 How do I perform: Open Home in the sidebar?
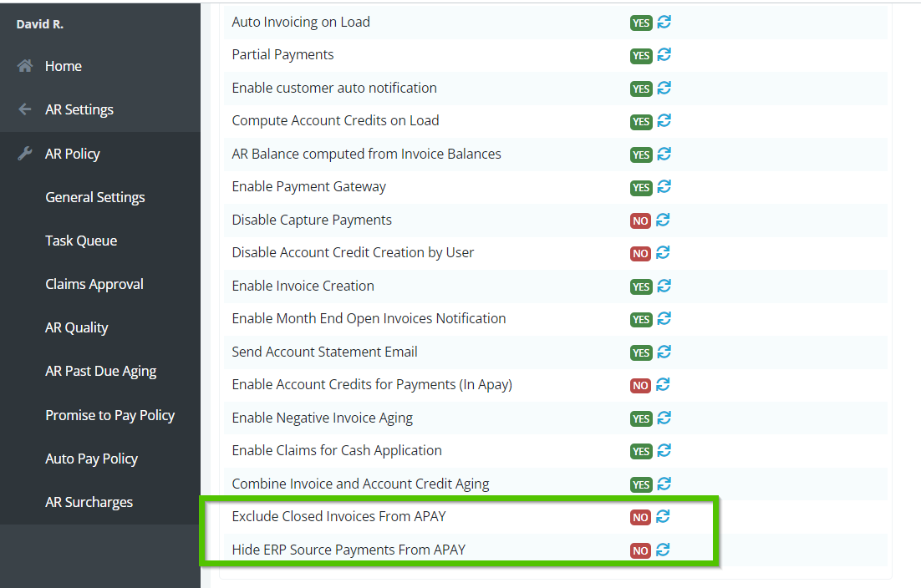tap(64, 66)
